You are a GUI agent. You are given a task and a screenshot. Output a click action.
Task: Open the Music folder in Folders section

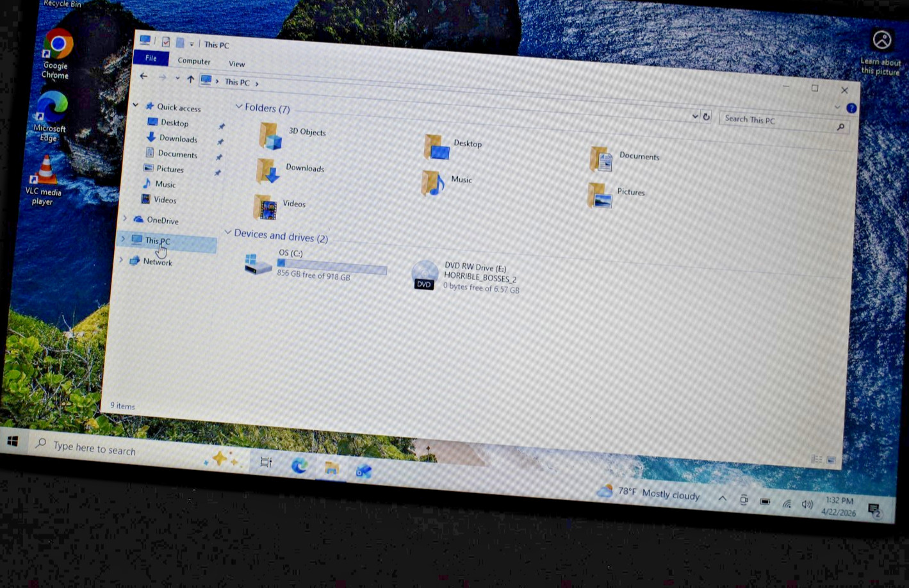click(433, 183)
